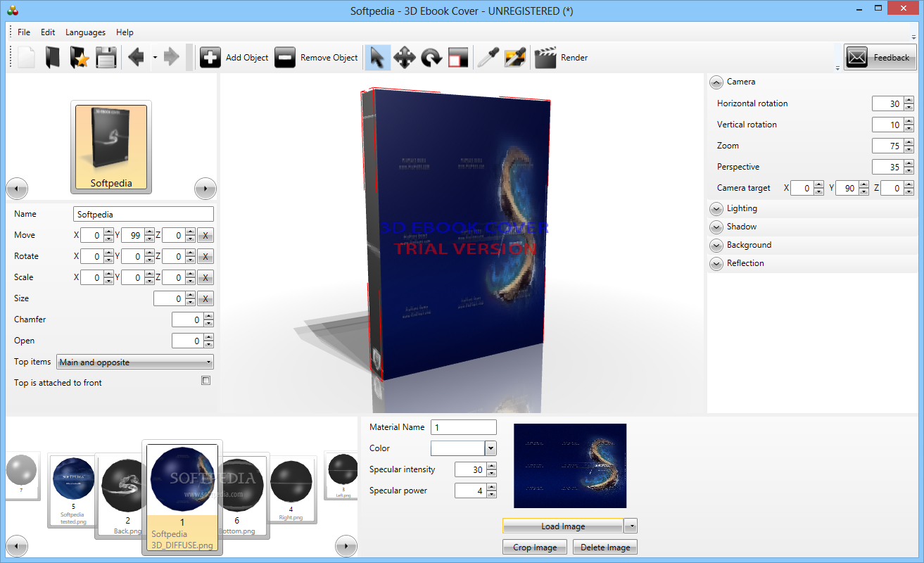Increase Zoom value with up stepper
This screenshot has width=924, height=563.
(909, 142)
